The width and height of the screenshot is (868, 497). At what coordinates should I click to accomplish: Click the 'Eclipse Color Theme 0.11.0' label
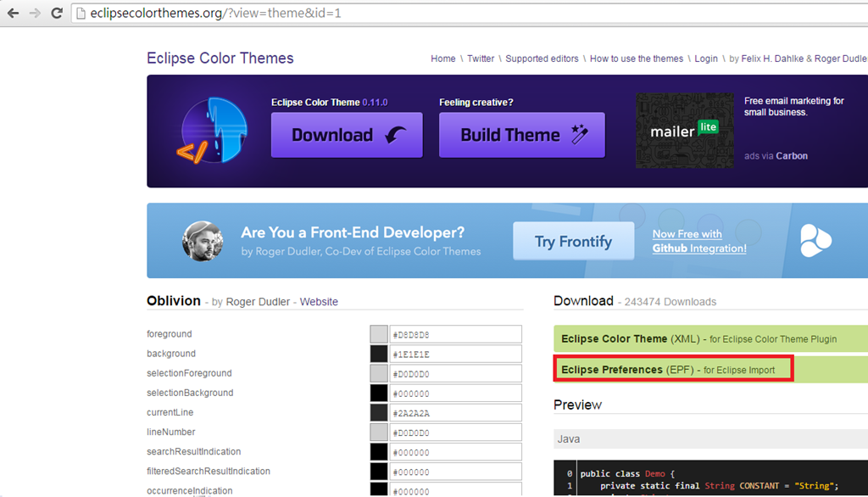330,103
